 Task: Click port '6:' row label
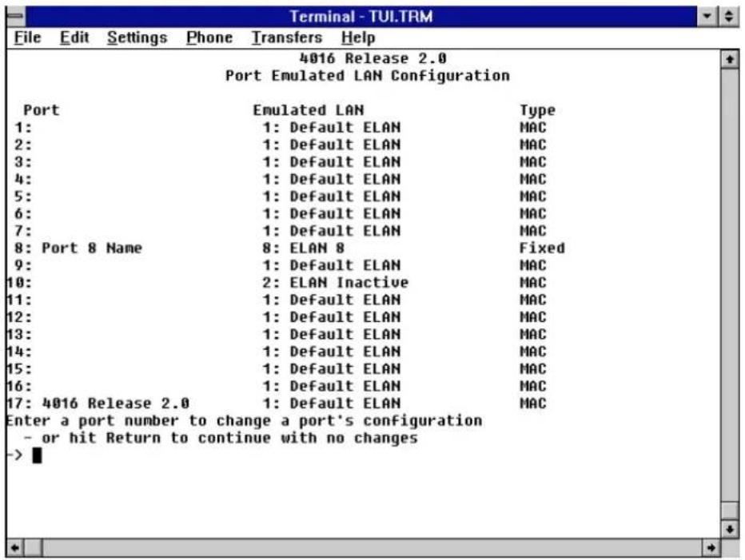[x=23, y=214]
